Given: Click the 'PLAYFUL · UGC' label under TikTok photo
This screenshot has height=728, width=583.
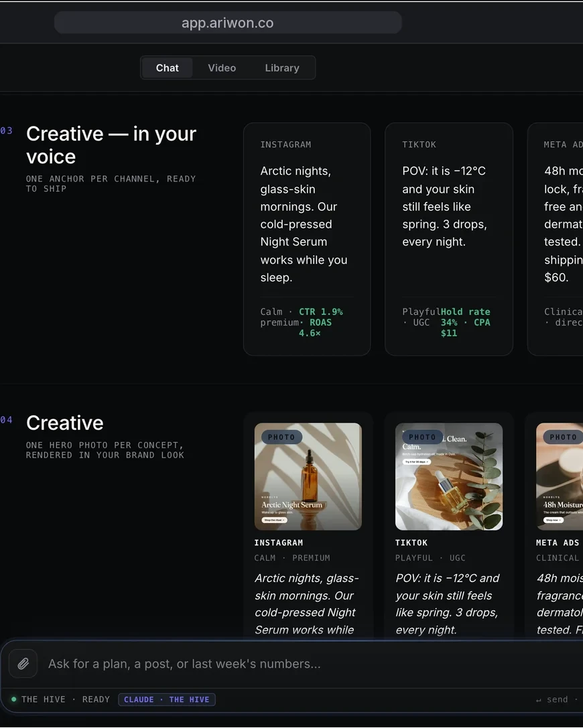Looking at the screenshot, I should pos(430,558).
